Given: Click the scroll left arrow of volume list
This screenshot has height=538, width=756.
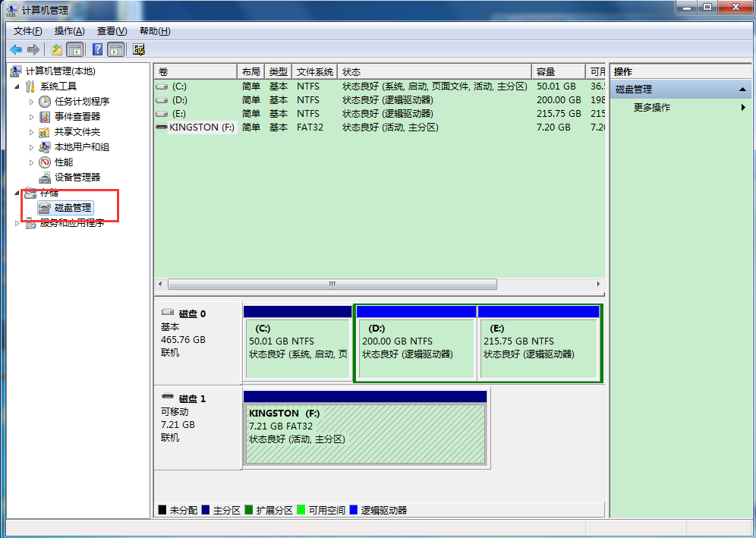Looking at the screenshot, I should 161,284.
